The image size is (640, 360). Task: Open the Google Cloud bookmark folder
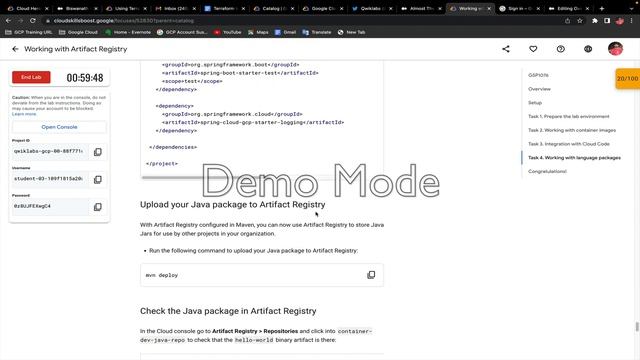click(78, 32)
